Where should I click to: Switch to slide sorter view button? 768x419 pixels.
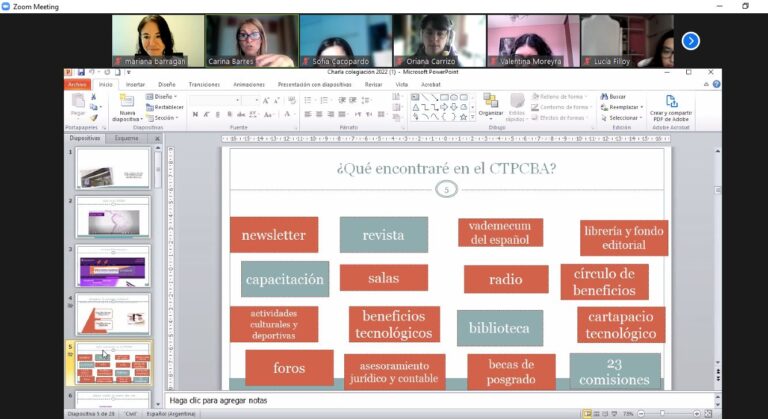[597, 414]
